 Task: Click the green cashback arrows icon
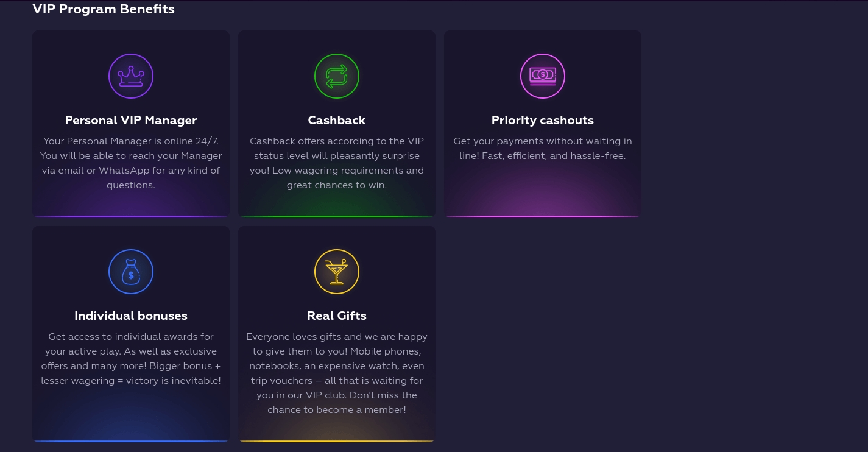pos(337,76)
